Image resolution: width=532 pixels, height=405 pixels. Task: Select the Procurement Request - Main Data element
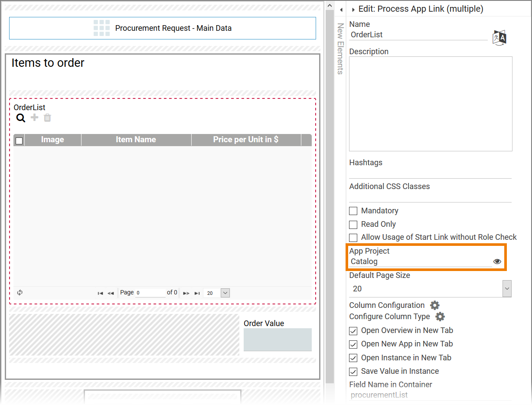[163, 28]
